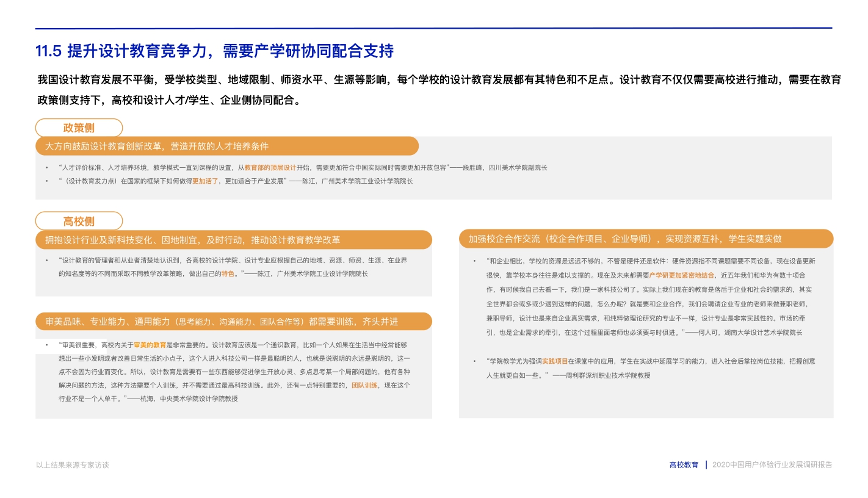The height and width of the screenshot is (498, 868).
Task: Open the 2020中国用户体验行业发展调研报告 footer link
Action: (773, 464)
